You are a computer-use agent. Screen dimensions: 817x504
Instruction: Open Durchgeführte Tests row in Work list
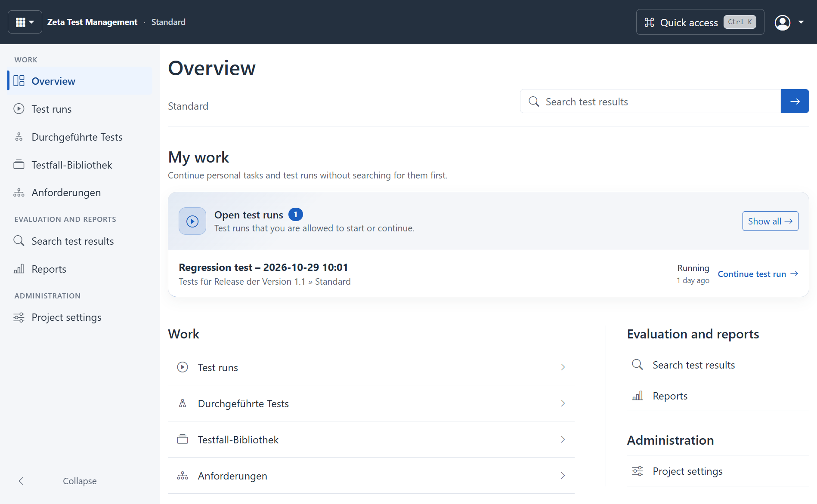point(371,403)
